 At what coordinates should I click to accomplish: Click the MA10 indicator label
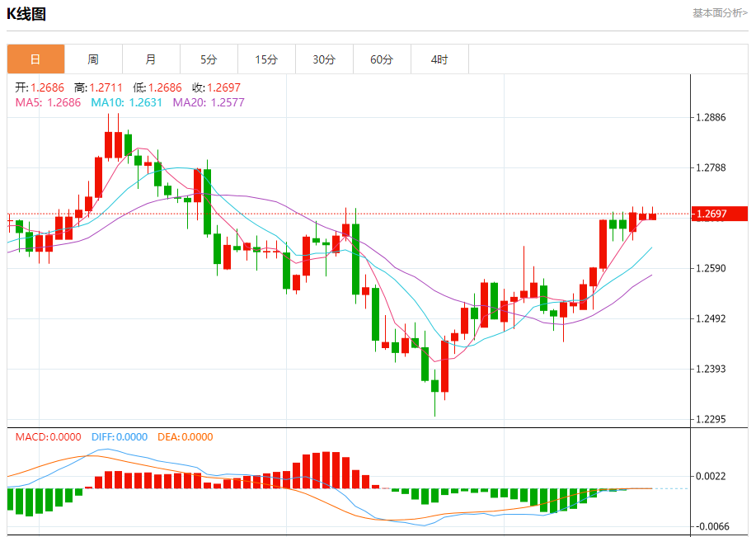point(127,102)
